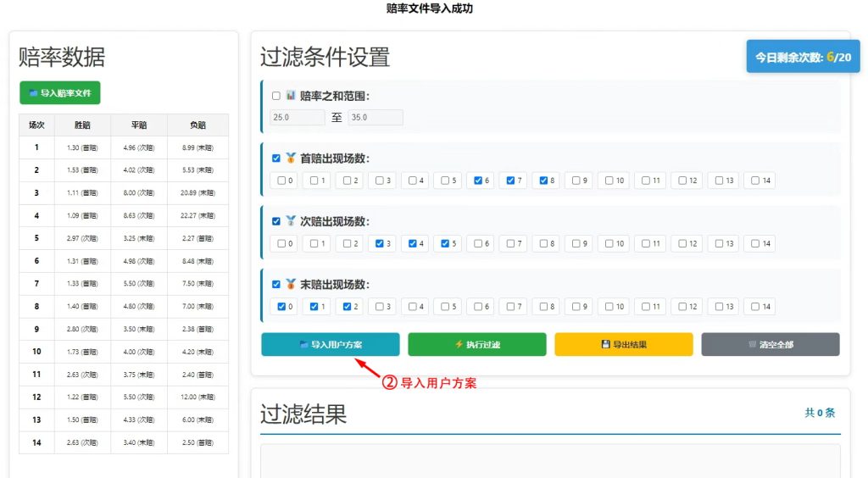Uncheck the 末赔出现场数 section checkbox
The height and width of the screenshot is (478, 868).
click(276, 285)
